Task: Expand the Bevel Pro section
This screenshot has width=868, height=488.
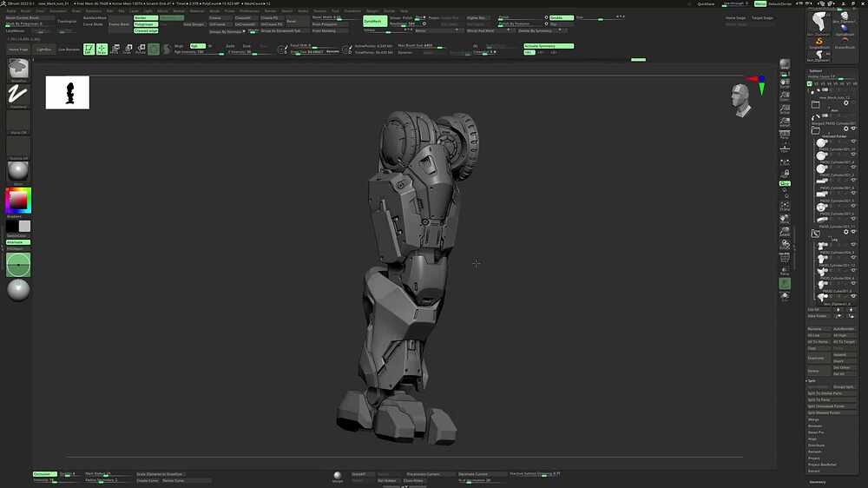Action: tap(816, 432)
